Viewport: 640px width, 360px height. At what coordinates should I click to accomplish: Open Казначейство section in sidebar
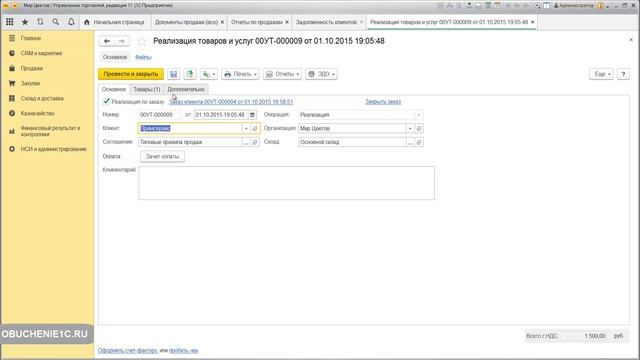(x=37, y=113)
